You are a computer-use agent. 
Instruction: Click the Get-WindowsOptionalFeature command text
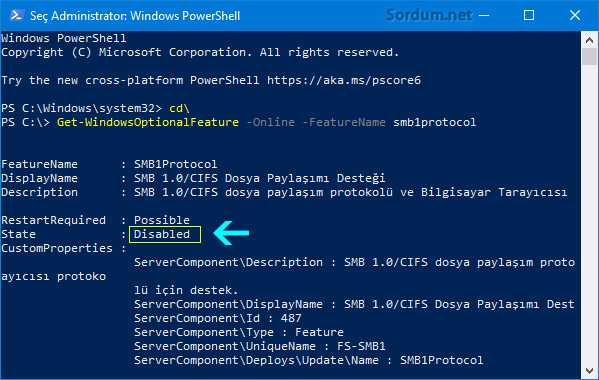click(x=148, y=122)
